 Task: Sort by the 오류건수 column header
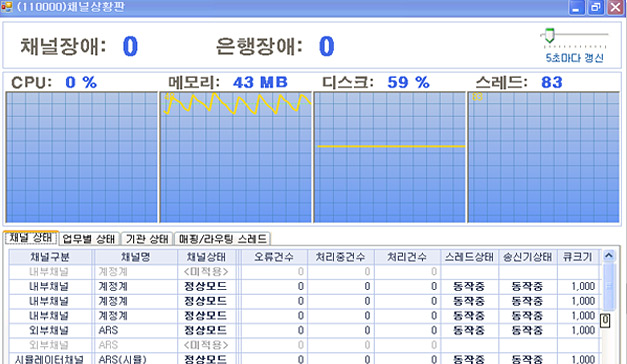tap(274, 257)
